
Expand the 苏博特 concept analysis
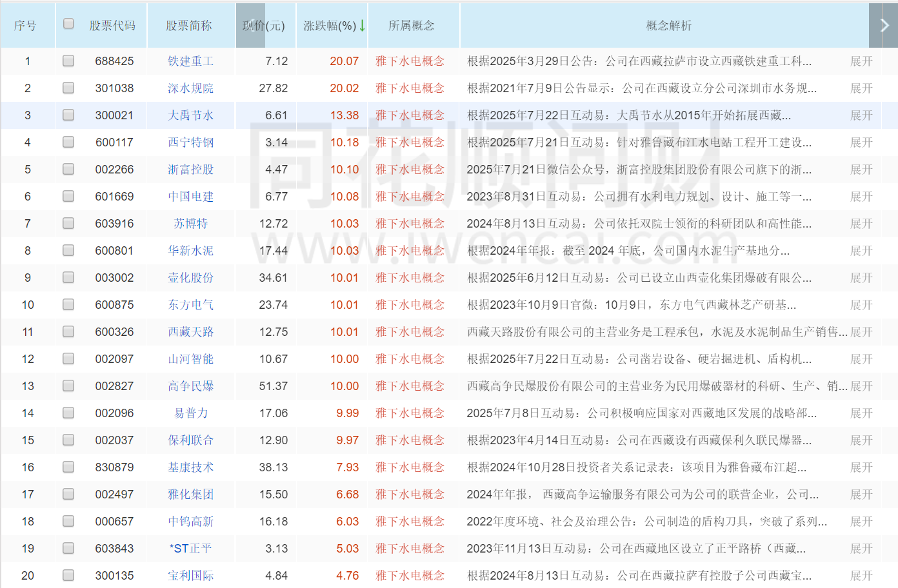(x=861, y=224)
